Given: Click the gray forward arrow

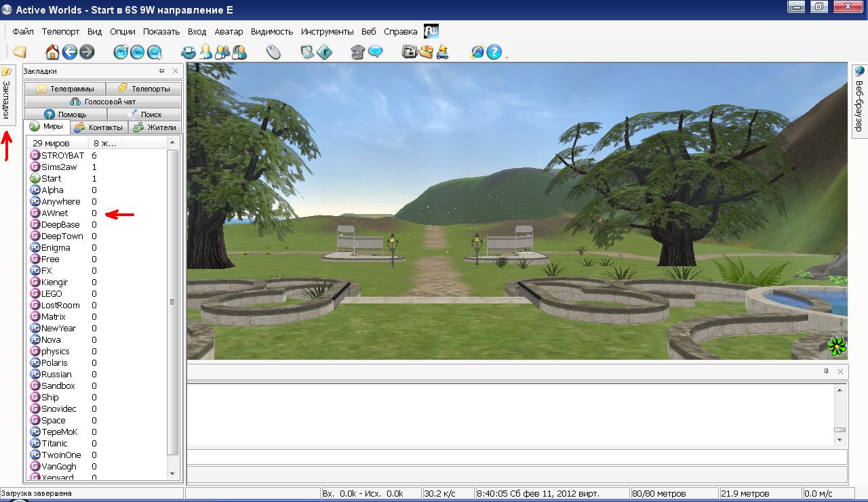Looking at the screenshot, I should coord(87,51).
